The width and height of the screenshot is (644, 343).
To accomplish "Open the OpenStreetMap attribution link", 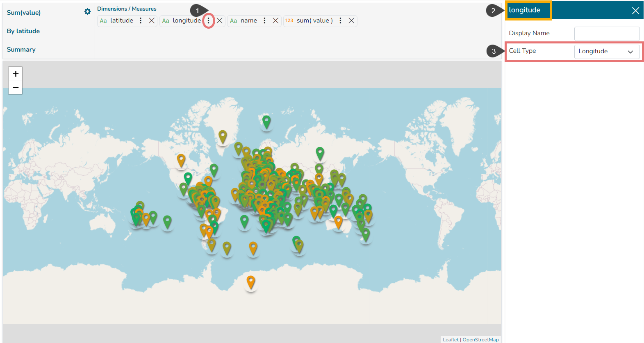I will [480, 340].
